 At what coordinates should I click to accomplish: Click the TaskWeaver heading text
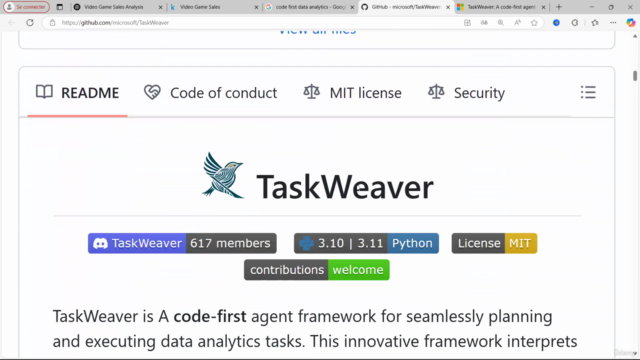point(345,187)
